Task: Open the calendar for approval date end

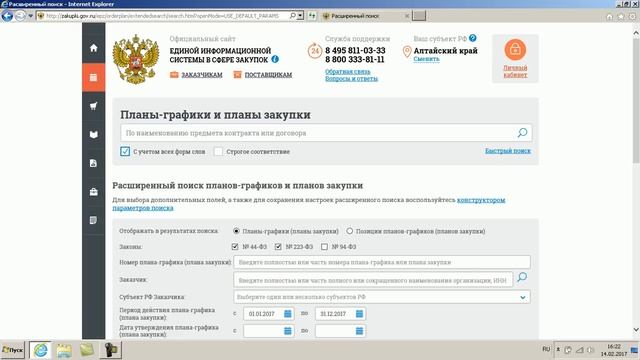Action: point(359,331)
